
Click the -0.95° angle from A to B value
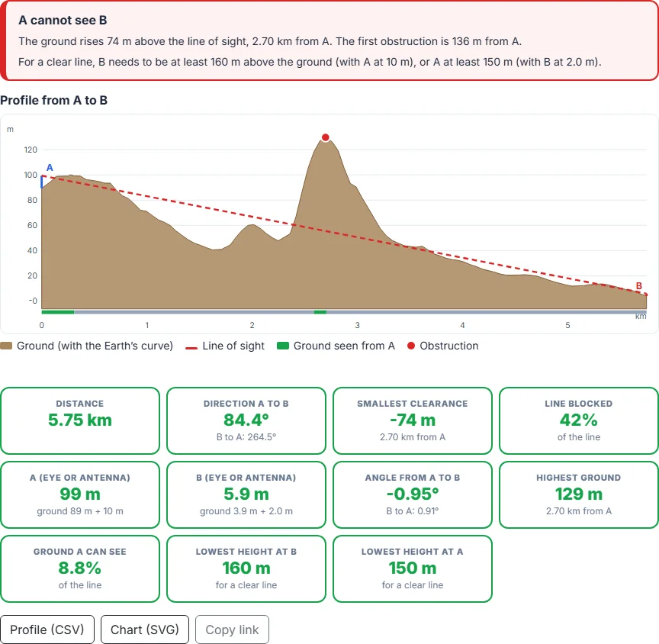pyautogui.click(x=413, y=494)
